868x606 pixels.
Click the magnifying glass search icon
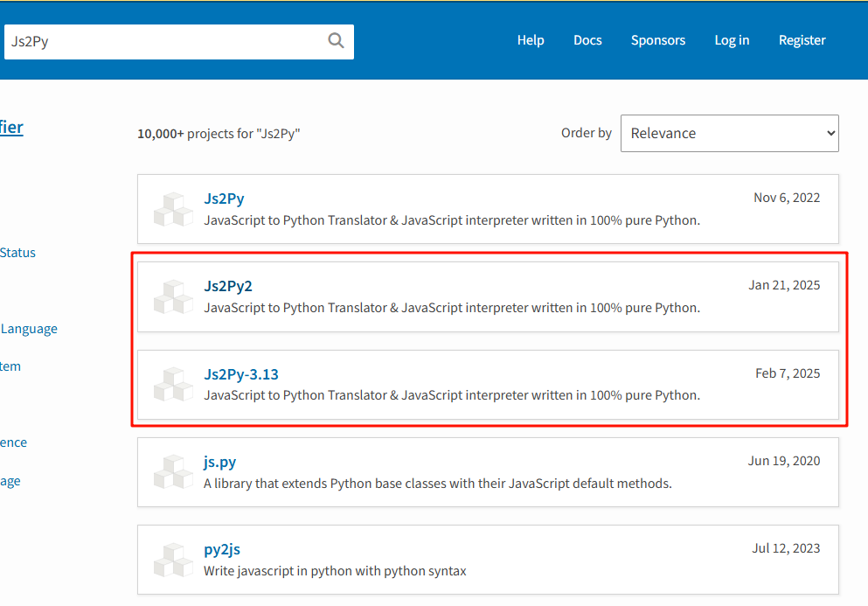coord(336,40)
